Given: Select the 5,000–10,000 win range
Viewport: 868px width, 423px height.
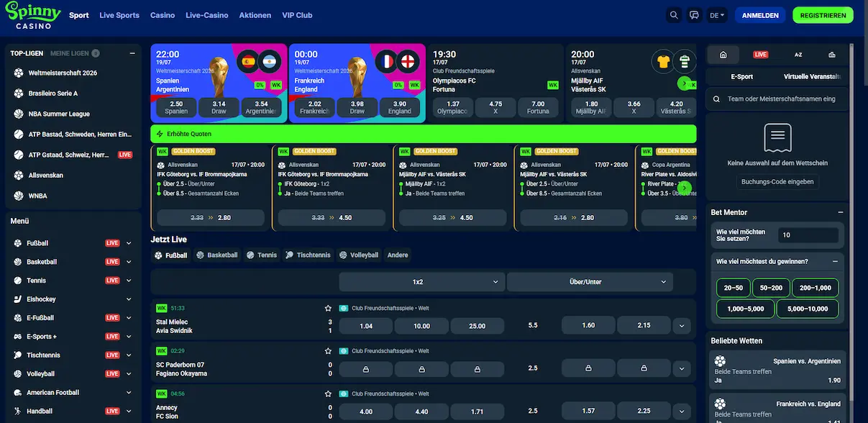Looking at the screenshot, I should click(808, 309).
